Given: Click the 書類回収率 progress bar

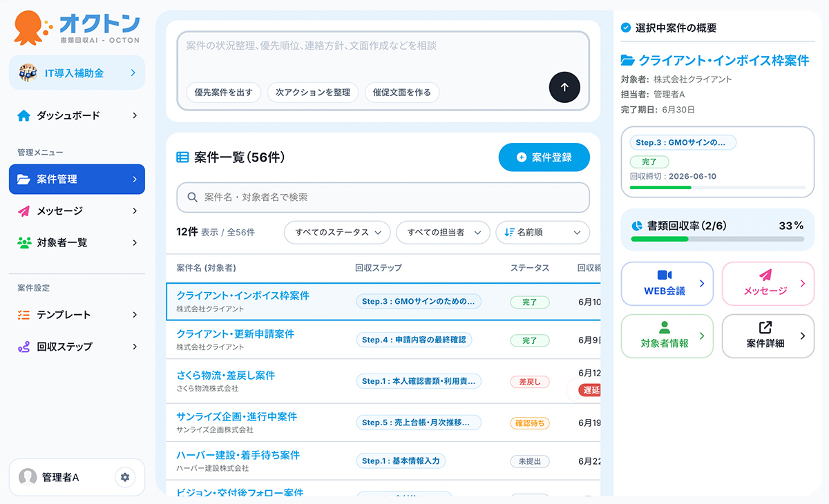Looking at the screenshot, I should point(718,239).
